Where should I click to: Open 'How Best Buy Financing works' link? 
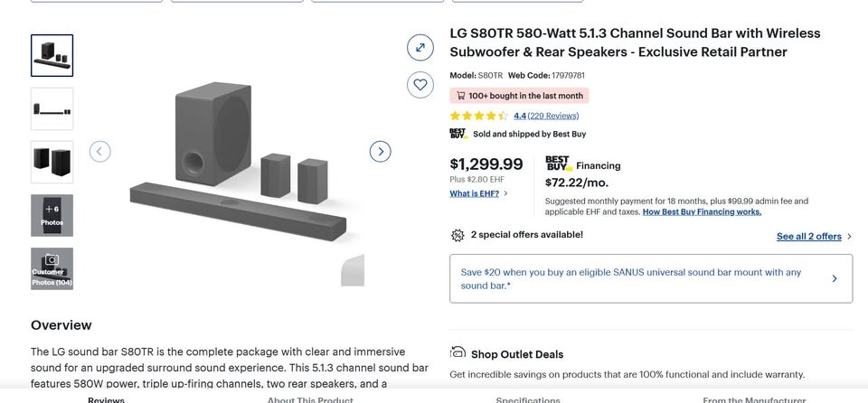(702, 211)
